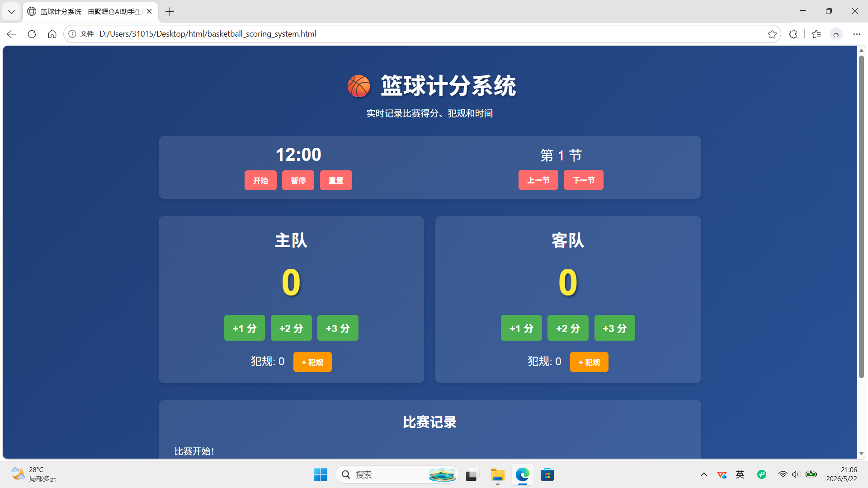Click the 主队 score value

pos(291,282)
